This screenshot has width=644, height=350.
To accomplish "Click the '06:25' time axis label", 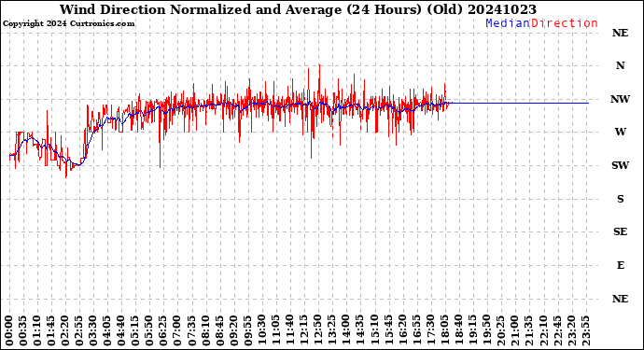I will 164,330.
